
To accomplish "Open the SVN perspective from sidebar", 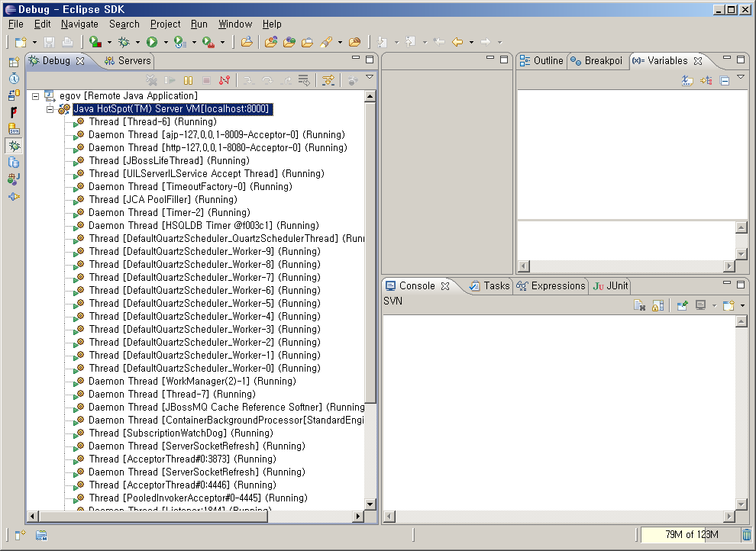I will (x=14, y=129).
